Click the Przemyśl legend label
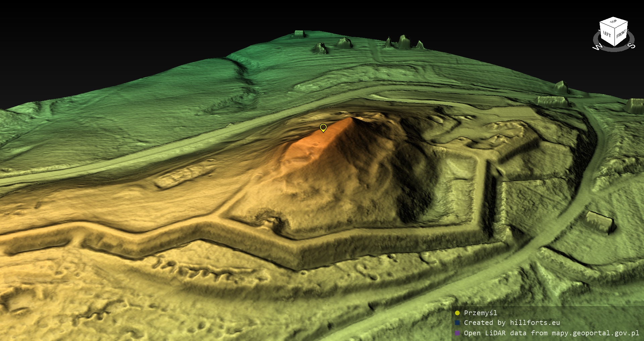 point(480,313)
